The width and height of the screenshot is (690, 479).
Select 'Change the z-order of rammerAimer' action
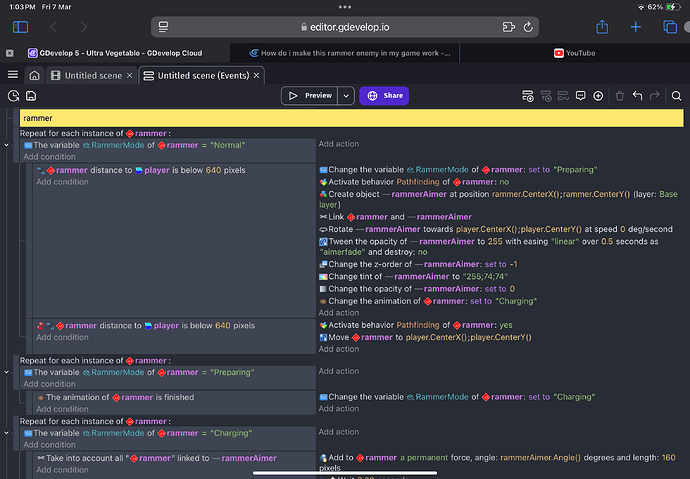(418, 264)
